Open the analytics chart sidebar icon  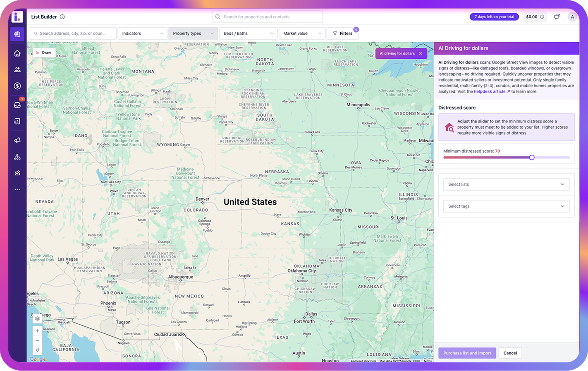point(17,173)
